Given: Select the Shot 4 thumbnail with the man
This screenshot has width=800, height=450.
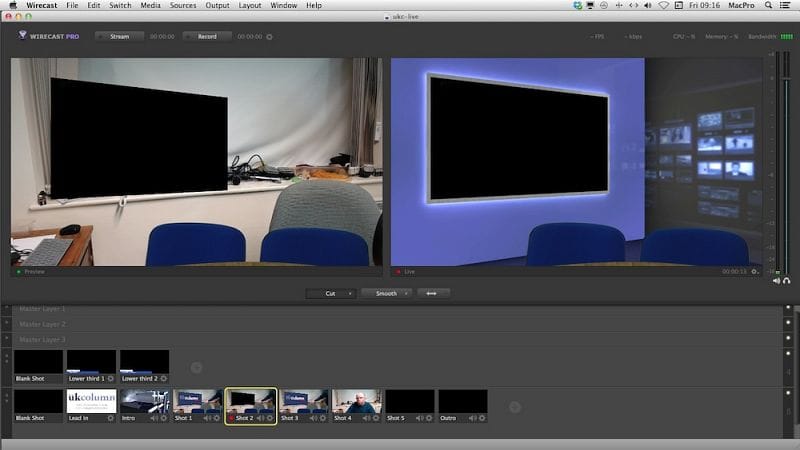Looking at the screenshot, I should coord(357,402).
